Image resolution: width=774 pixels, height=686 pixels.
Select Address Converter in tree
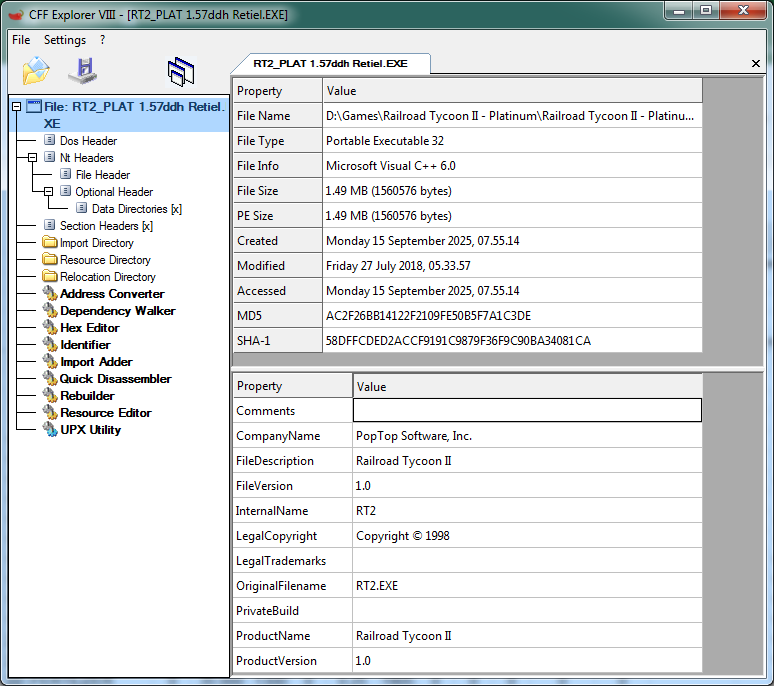coord(112,294)
